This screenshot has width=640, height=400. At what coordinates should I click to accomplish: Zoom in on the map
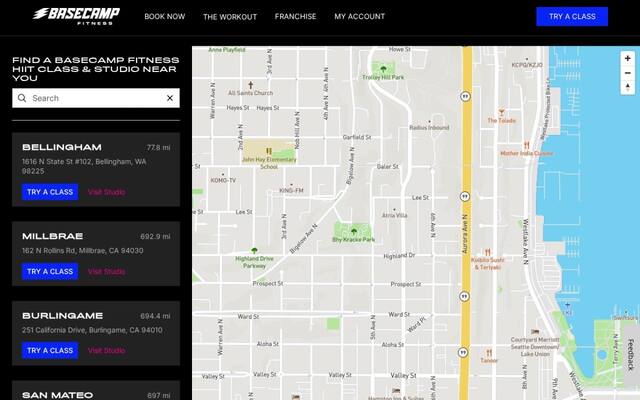(x=627, y=58)
